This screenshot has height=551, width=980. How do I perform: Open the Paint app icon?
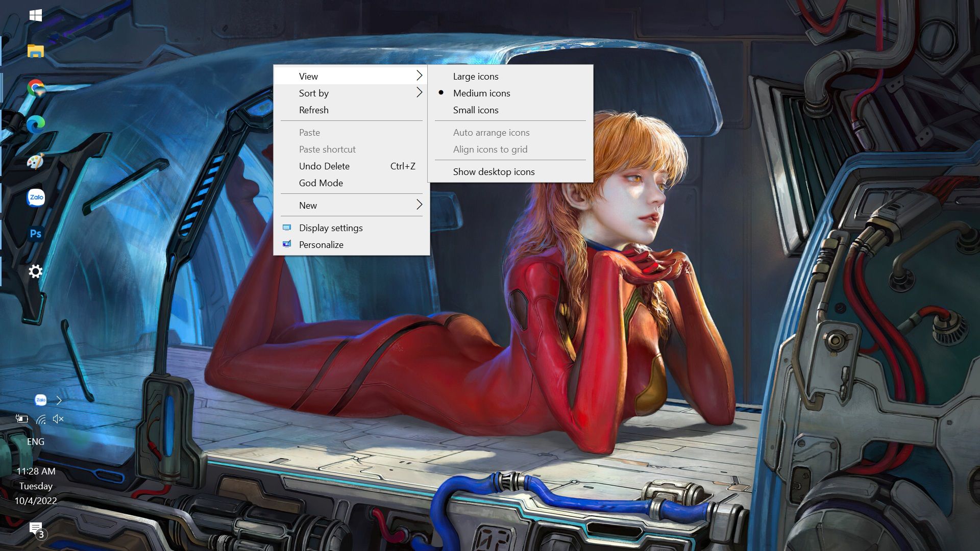point(36,161)
